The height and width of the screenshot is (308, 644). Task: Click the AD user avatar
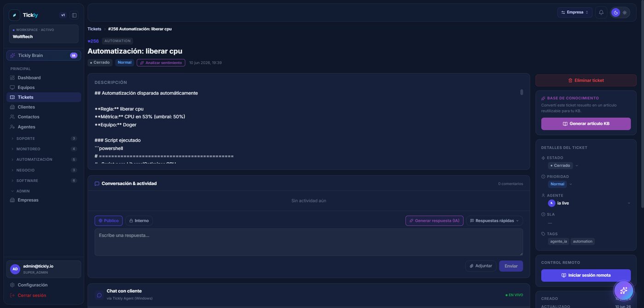coord(15,269)
